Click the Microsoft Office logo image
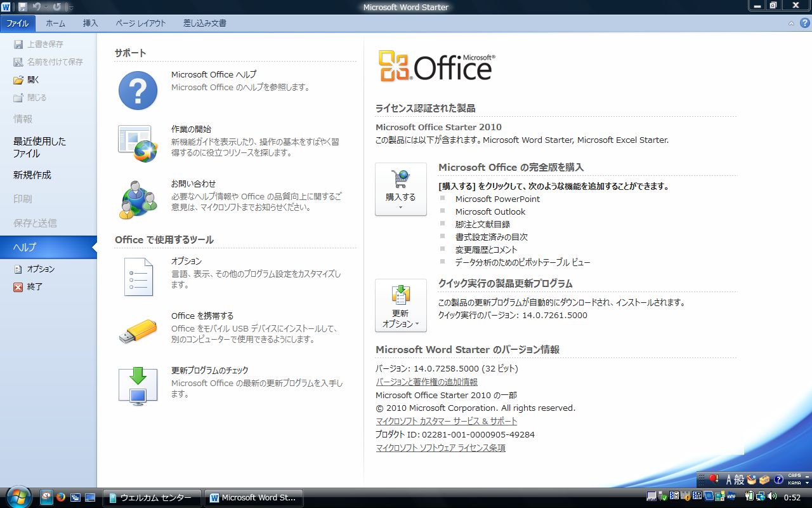Viewport: 812px width, 508px height. 436,67
